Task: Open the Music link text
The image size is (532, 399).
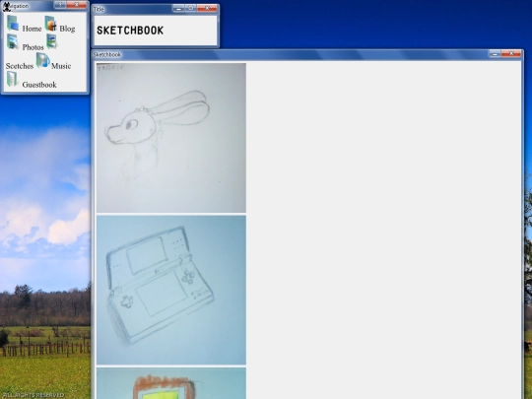Action: [x=61, y=66]
